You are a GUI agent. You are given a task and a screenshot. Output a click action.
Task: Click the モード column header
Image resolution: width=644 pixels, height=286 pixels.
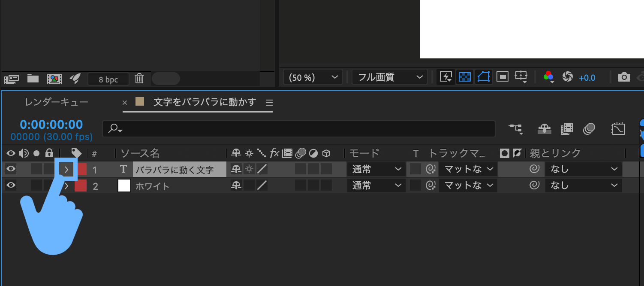point(364,153)
